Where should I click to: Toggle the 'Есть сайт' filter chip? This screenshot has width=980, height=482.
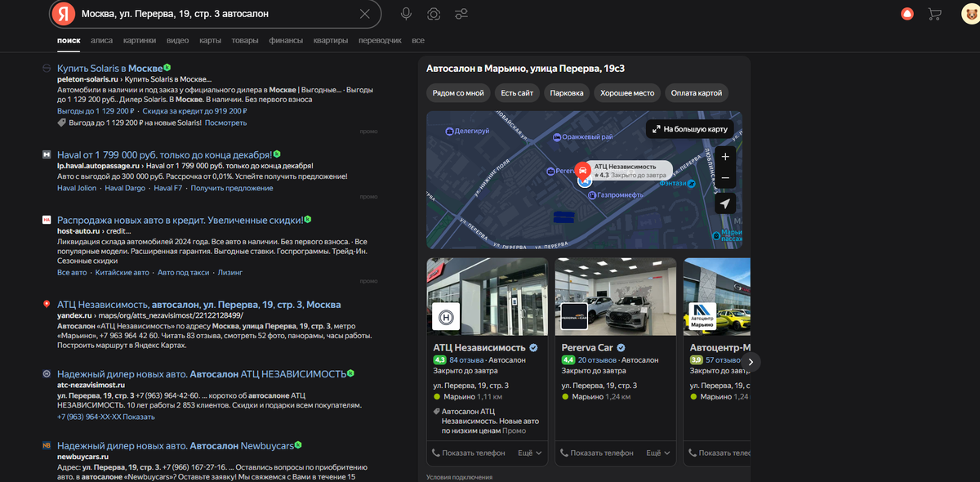pos(517,93)
